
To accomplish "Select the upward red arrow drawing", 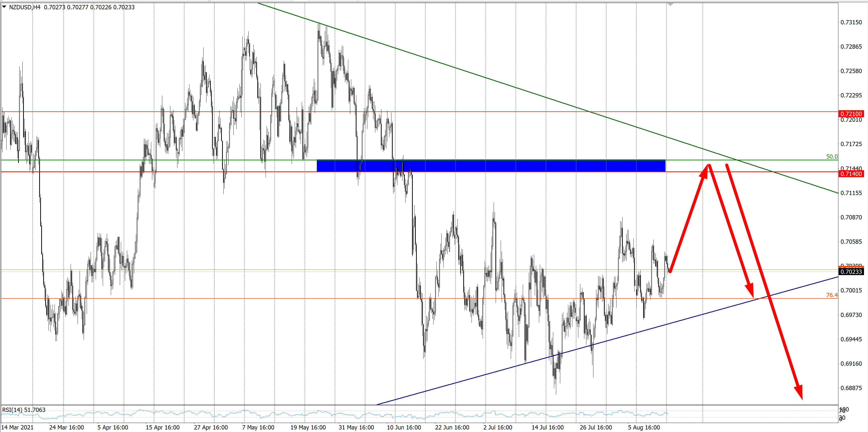I will [x=689, y=219].
